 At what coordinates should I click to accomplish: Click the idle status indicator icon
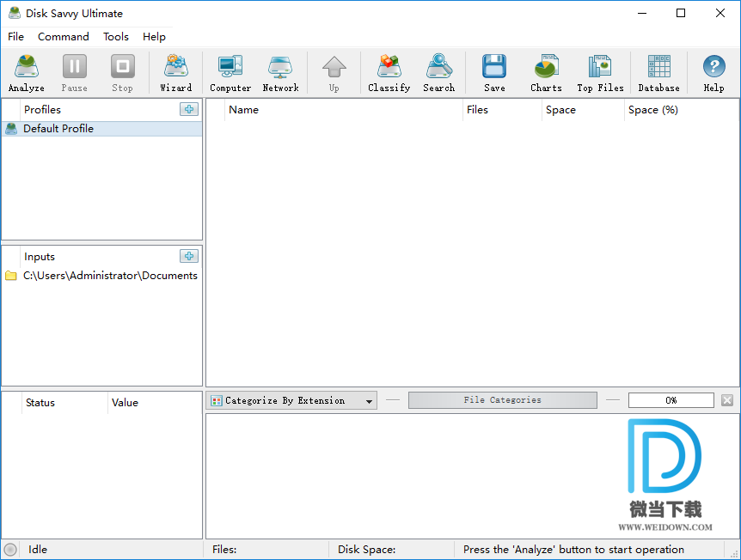[x=10, y=550]
